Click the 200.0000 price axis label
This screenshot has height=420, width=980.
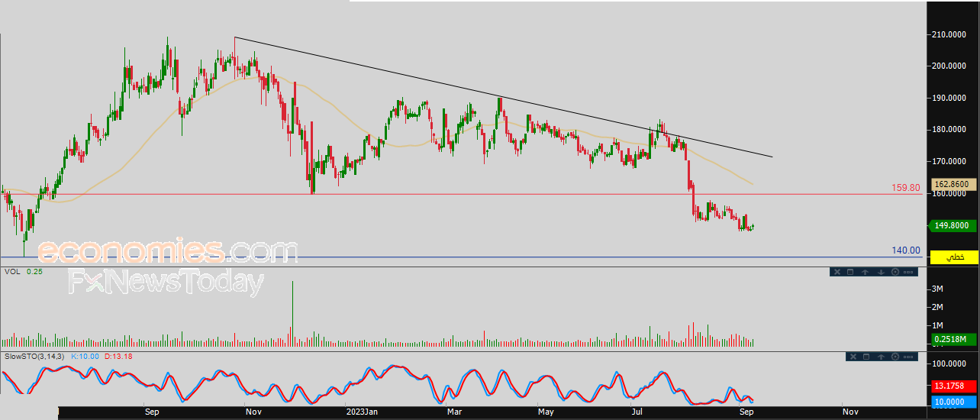[x=951, y=66]
